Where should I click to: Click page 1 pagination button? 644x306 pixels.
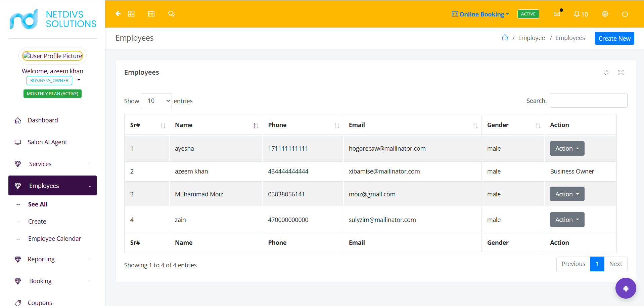coord(597,264)
